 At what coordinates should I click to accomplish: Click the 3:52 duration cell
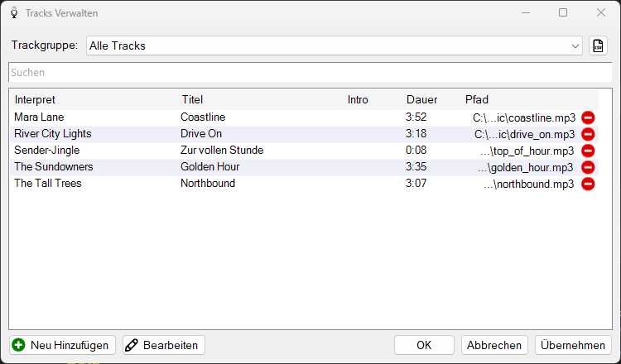[x=416, y=117]
